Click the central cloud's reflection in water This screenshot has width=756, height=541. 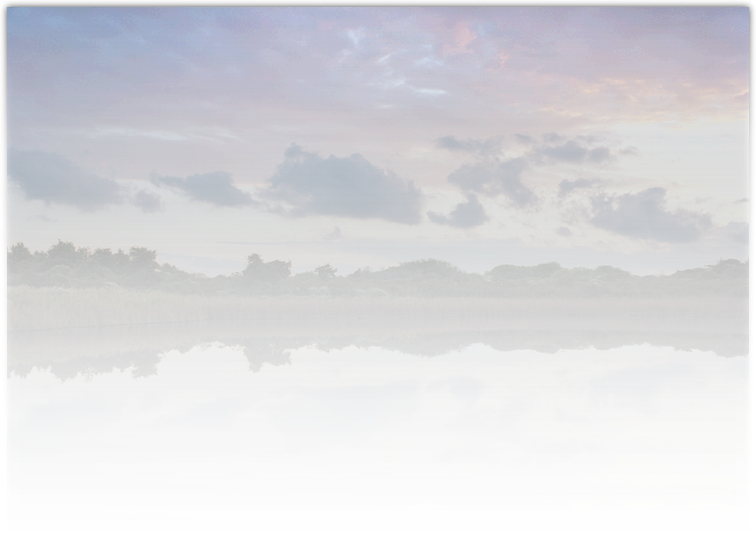click(345, 413)
